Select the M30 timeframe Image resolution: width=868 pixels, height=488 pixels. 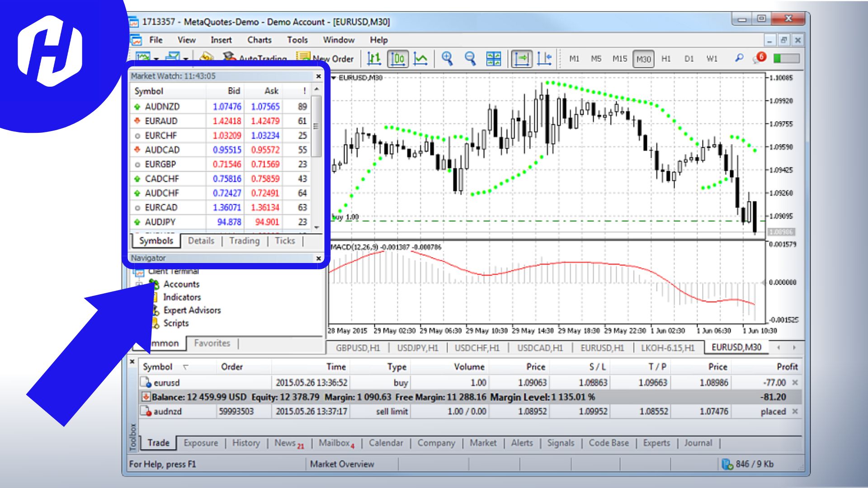click(644, 59)
